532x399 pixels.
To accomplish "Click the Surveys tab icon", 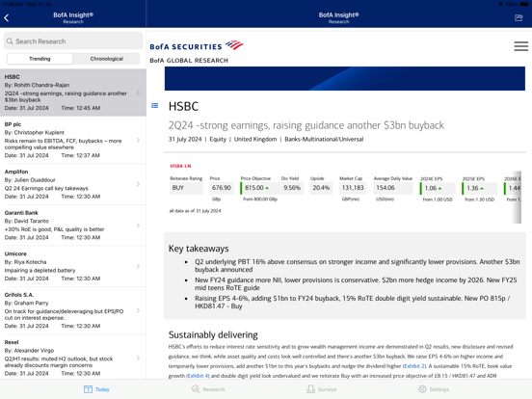I will 310,389.
